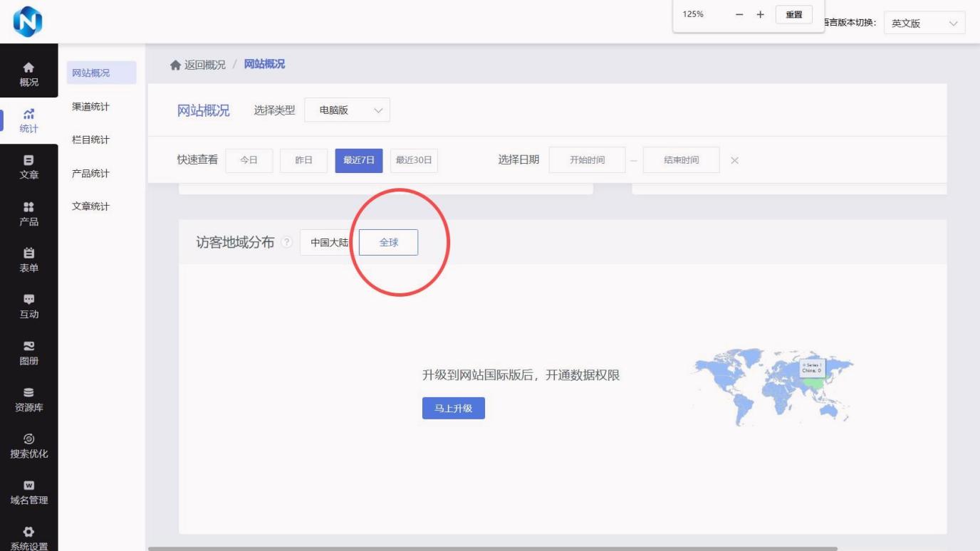
Task: Open the 产品统计 submenu item
Action: 91,174
